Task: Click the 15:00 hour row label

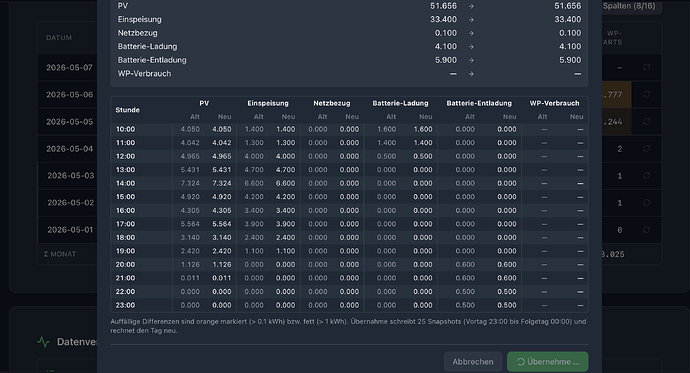Action: [x=125, y=197]
